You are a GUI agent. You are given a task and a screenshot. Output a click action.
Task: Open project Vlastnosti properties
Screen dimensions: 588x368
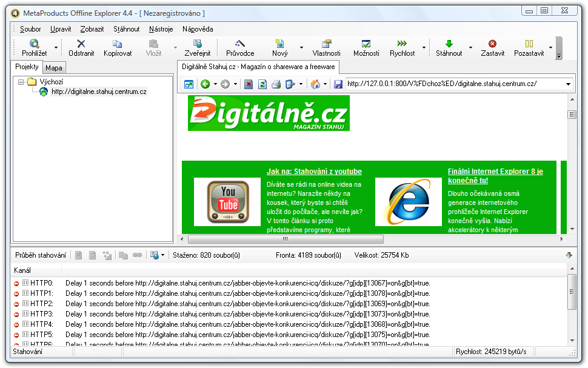tap(326, 48)
